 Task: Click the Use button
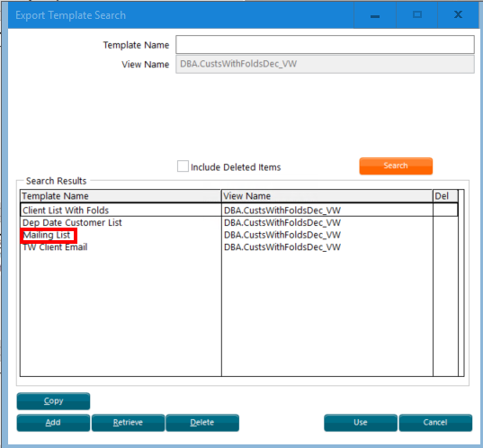tap(361, 423)
